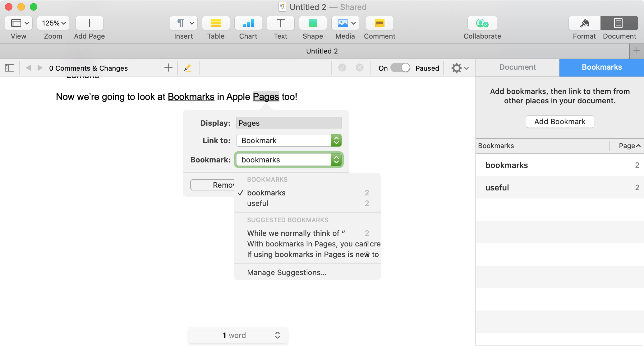The height and width of the screenshot is (346, 644).
Task: Select Manage Suggestions… menu item
Action: point(307,273)
